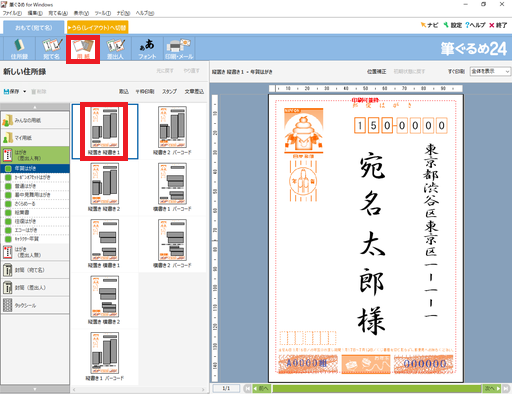The height and width of the screenshot is (394, 512).
Task: Click the green page navigation bar
Action: click(377, 388)
